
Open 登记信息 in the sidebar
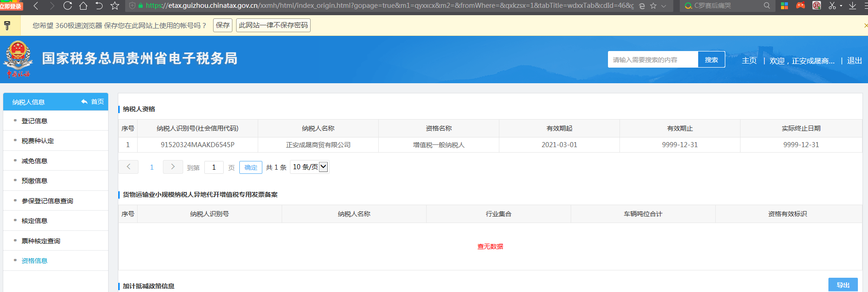[x=35, y=121]
